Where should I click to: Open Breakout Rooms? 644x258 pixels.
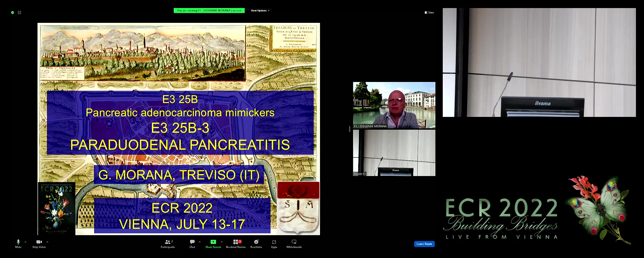236,244
